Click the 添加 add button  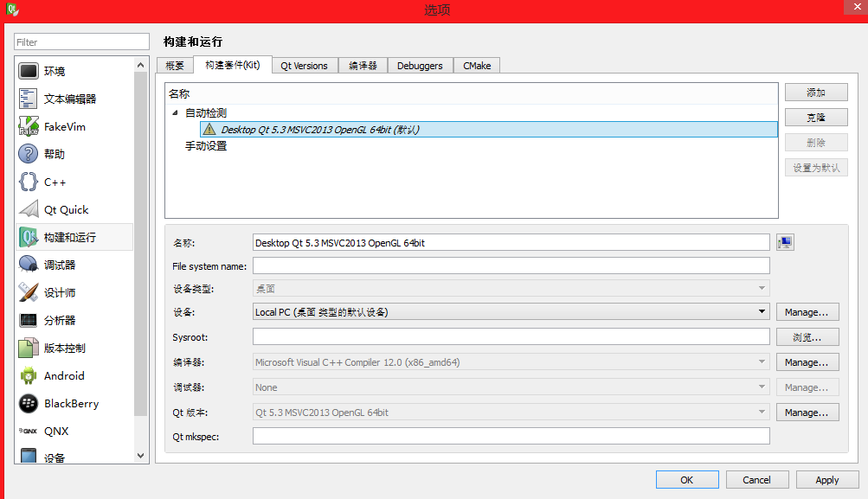click(816, 93)
